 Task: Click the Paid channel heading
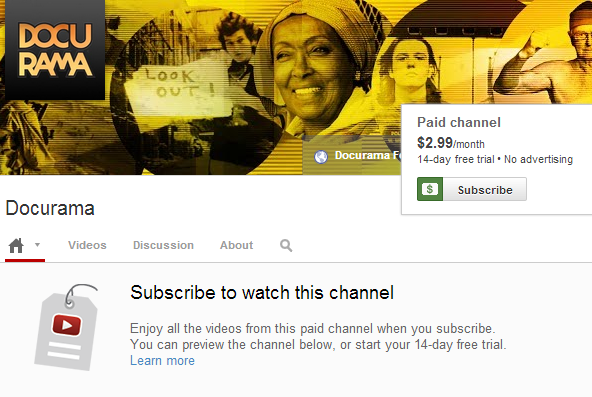point(459,122)
